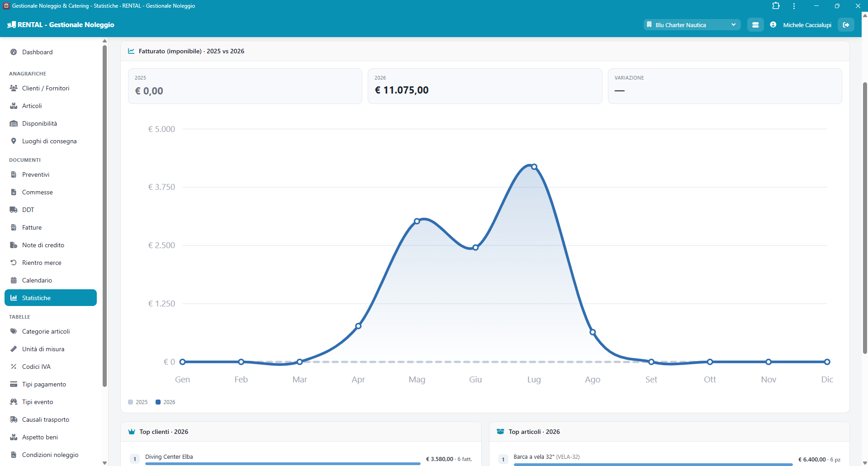Click the Luoghi di consegna pin icon
Screen dimensions: 868x466
coord(14,141)
